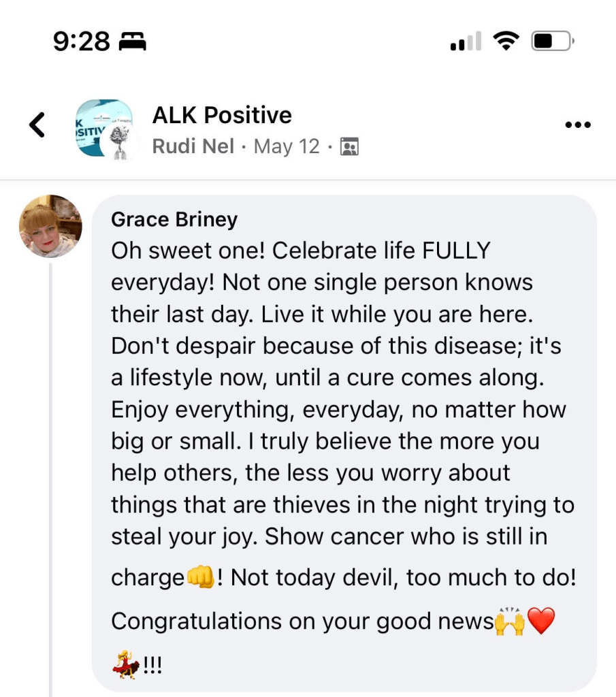
Task: Open the ALK Positive group avatar
Action: pyautogui.click(x=102, y=127)
